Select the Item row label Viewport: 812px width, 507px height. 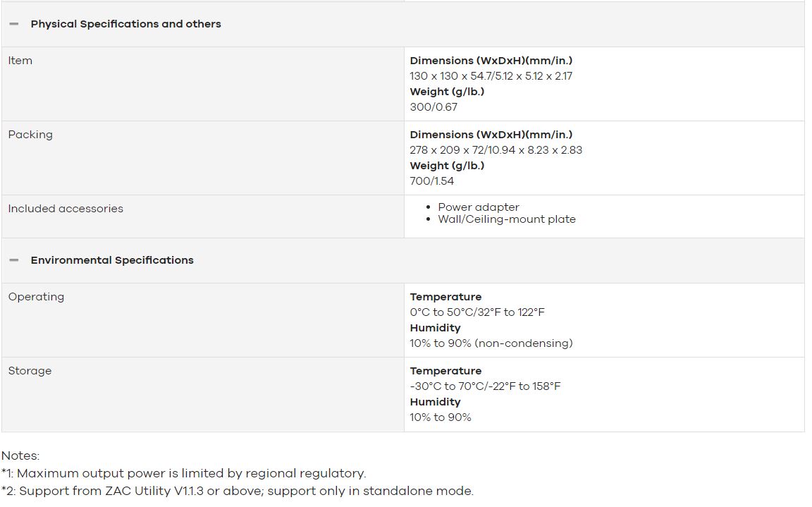(20, 61)
